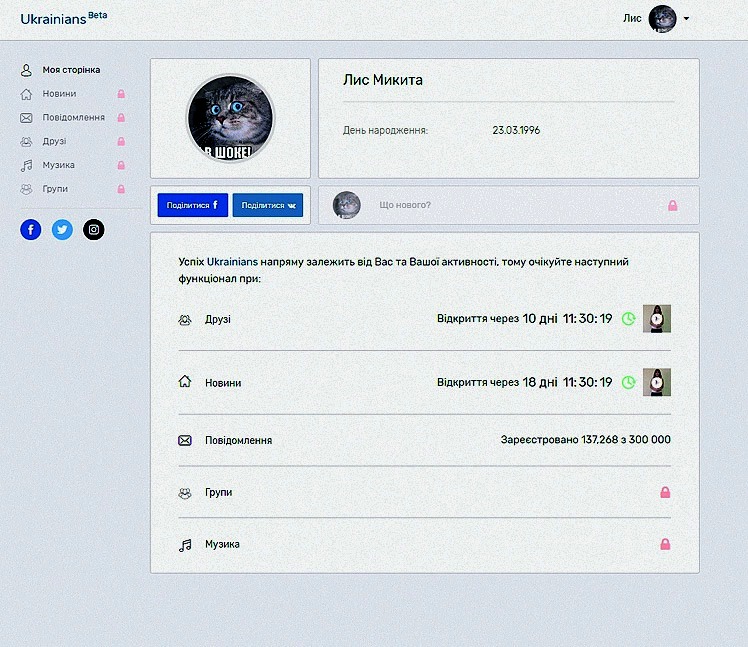Click pink lock icon in Музика row

pos(665,544)
